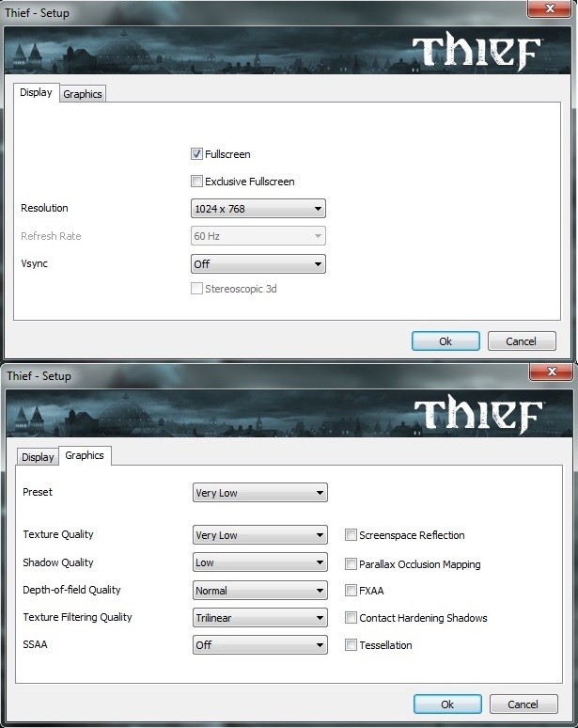Click the Texture Filtering Quality label

tap(77, 617)
